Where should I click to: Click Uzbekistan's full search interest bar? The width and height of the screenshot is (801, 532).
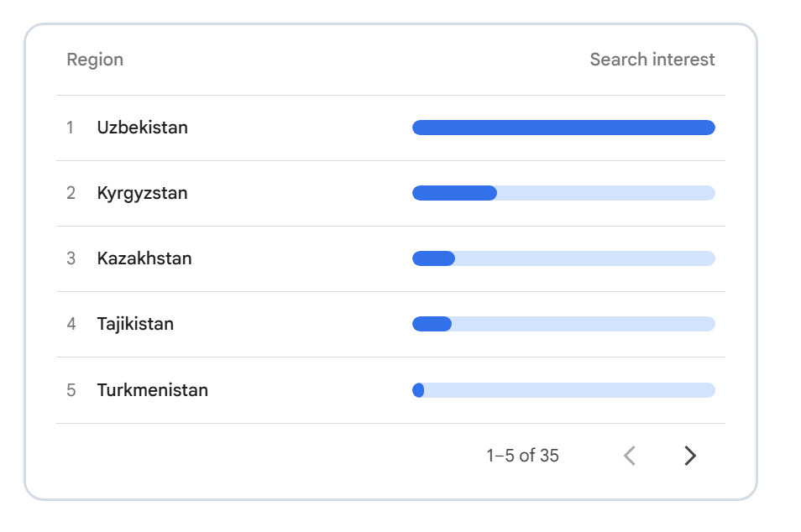[563, 128]
